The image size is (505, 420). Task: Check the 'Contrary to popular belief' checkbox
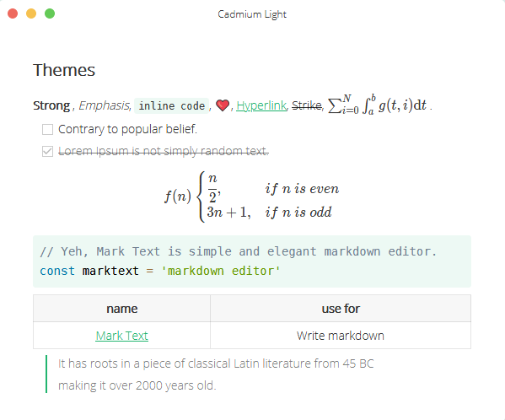(x=48, y=130)
